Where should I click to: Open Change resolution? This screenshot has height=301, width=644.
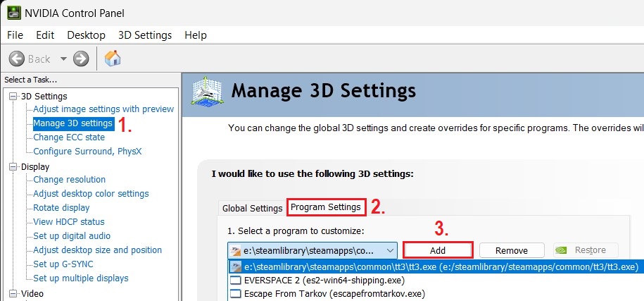pyautogui.click(x=70, y=180)
